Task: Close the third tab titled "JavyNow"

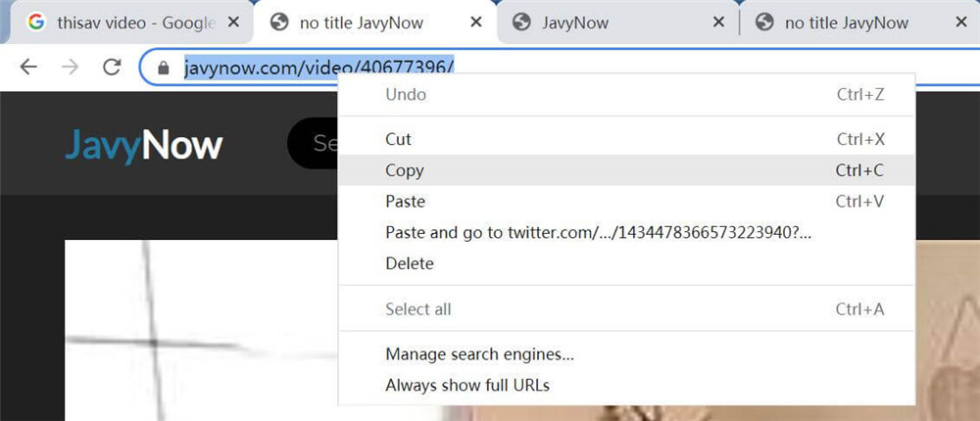Action: tap(718, 22)
